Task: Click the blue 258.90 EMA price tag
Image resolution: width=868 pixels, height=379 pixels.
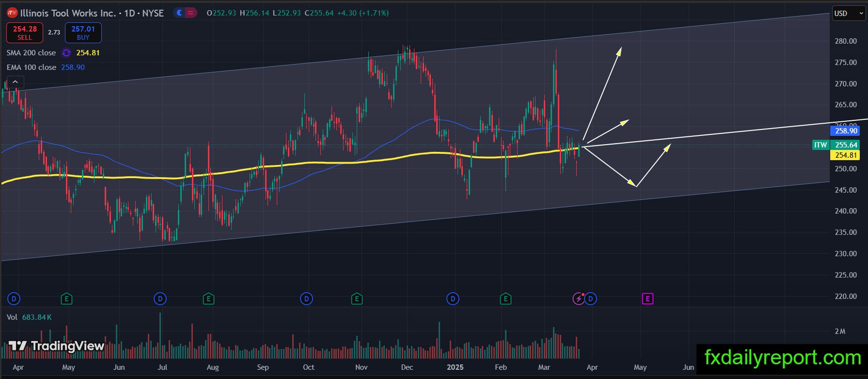Action: [846, 131]
